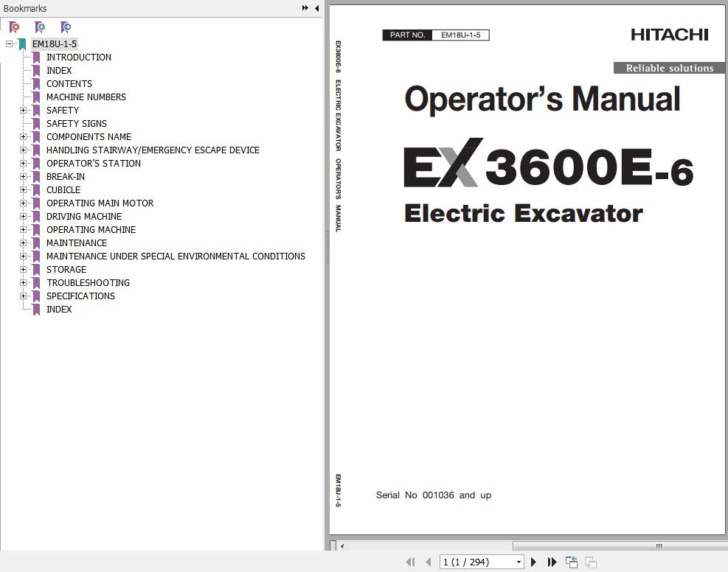Open the OPERATOR'S STATION bookmark
728x572 pixels.
(x=94, y=164)
